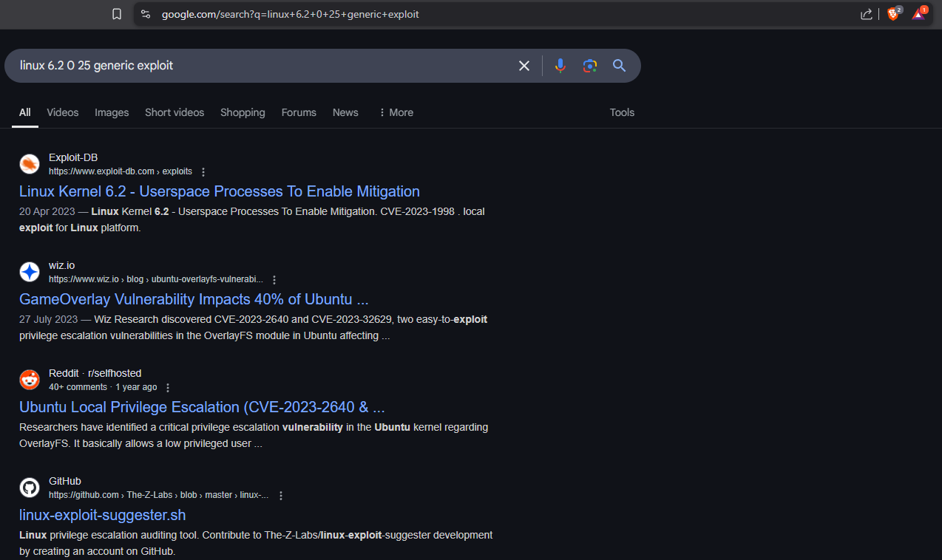The height and width of the screenshot is (560, 942).
Task: Select the News tab
Action: tap(345, 112)
